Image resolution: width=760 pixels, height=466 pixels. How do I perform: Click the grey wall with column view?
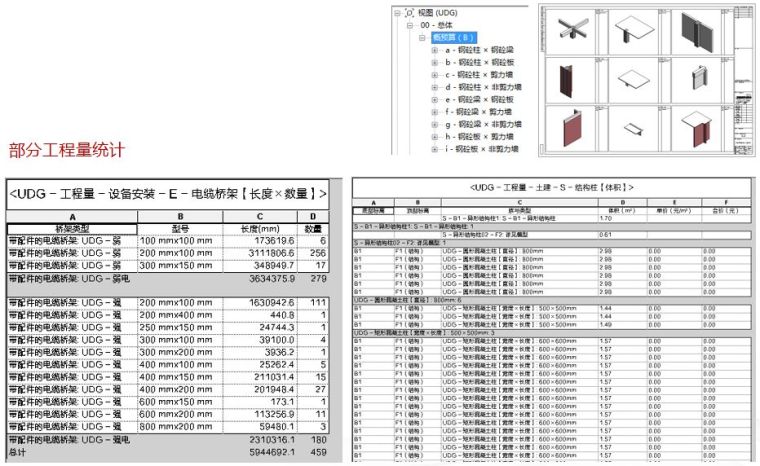[697, 32]
